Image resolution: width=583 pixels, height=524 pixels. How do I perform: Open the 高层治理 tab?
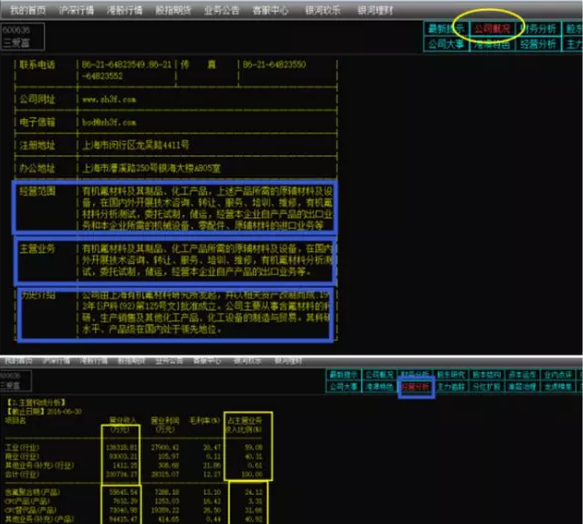pos(522,387)
